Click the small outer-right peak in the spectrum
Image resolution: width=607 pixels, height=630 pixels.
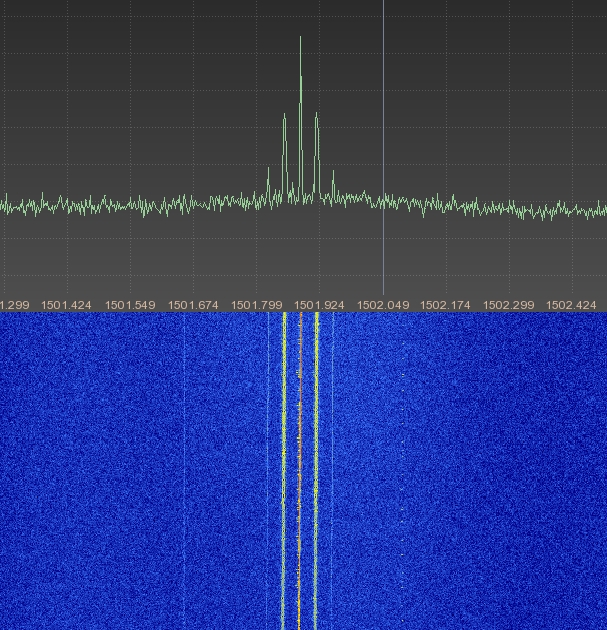332,174
